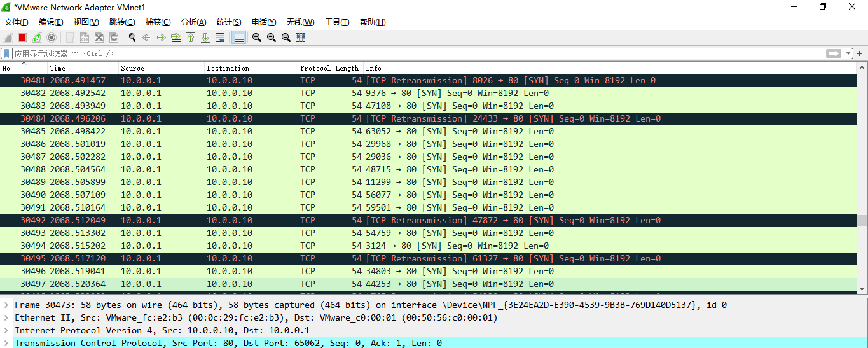Image resolution: width=868 pixels, height=348 pixels.
Task: Click the Close capture file icon
Action: 99,38
